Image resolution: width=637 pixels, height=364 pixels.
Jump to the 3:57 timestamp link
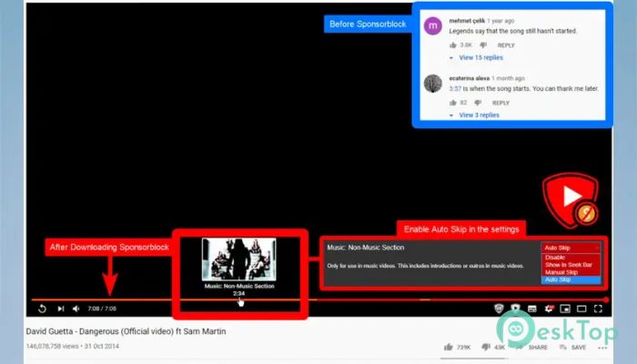coord(455,88)
